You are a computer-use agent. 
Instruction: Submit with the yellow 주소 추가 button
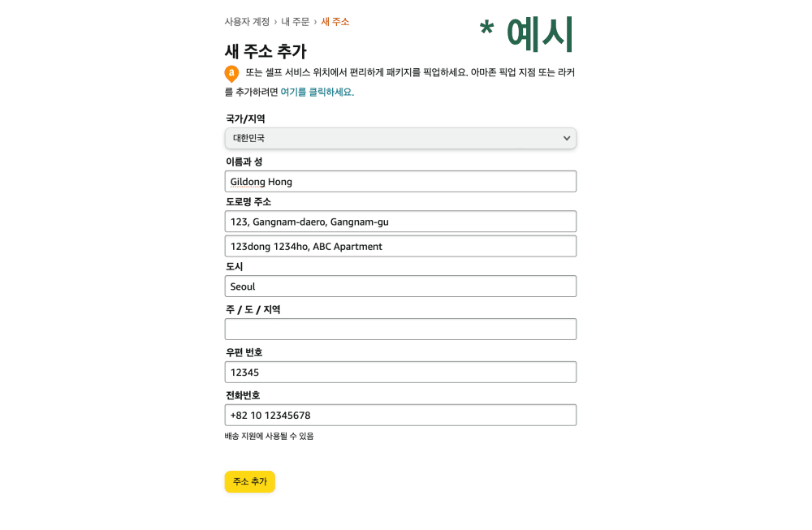[x=249, y=481]
